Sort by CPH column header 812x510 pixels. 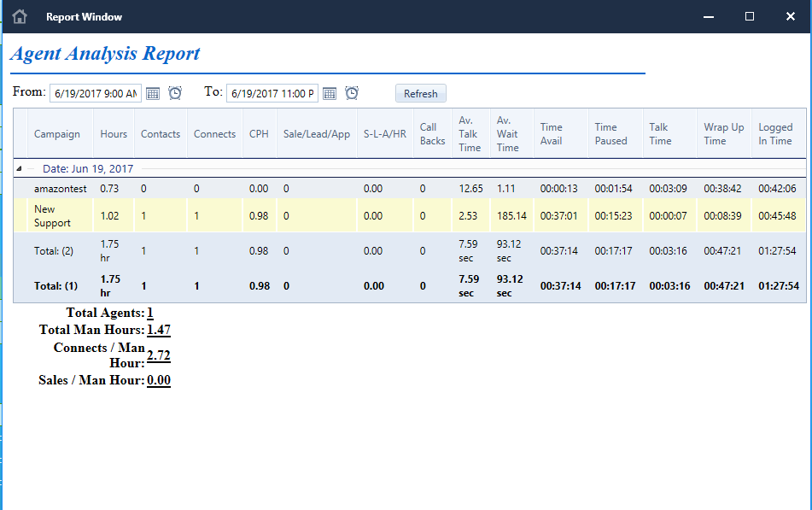point(259,134)
